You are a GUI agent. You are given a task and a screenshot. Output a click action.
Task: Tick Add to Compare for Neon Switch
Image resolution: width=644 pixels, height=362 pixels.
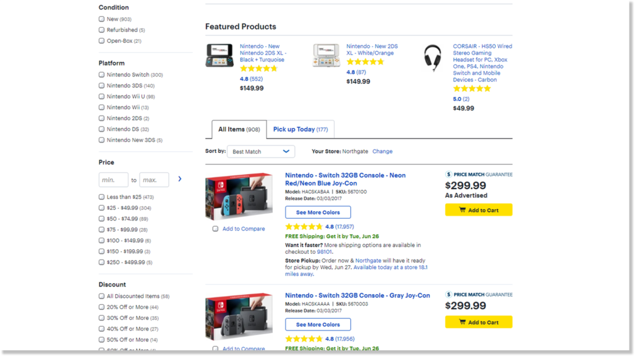click(x=216, y=229)
